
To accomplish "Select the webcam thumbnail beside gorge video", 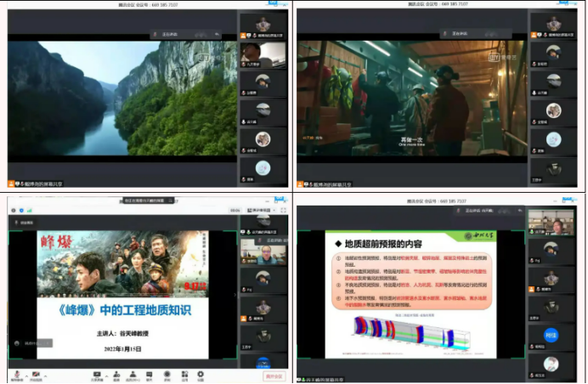I will click(x=263, y=54).
